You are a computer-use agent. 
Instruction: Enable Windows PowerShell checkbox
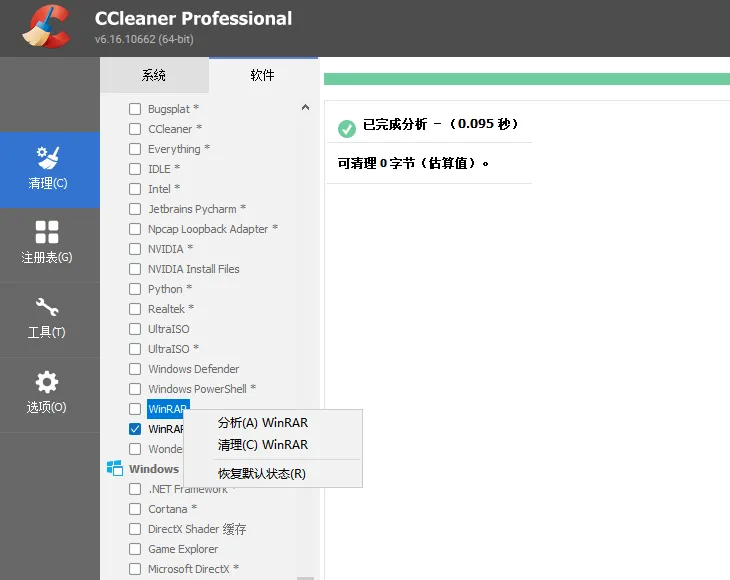coord(135,389)
